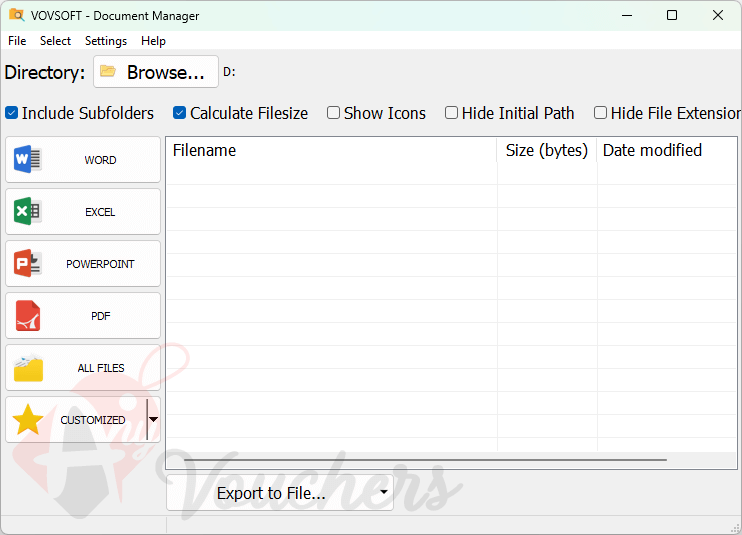Click the CUSTOMIZED button label
742x535 pixels.
(93, 420)
